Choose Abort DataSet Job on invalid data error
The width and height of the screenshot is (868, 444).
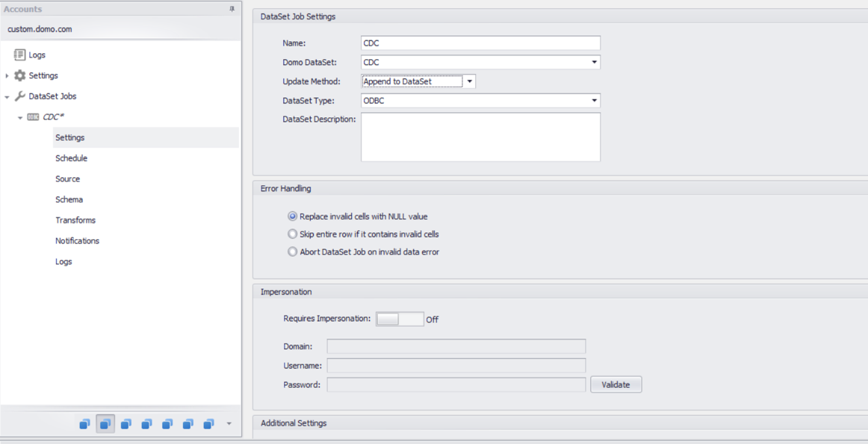pyautogui.click(x=293, y=252)
